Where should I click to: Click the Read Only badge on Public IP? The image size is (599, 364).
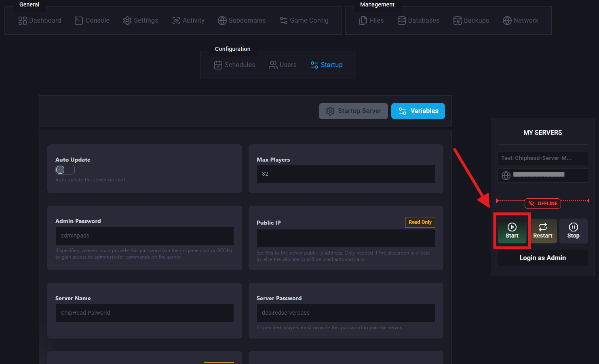[x=420, y=222]
